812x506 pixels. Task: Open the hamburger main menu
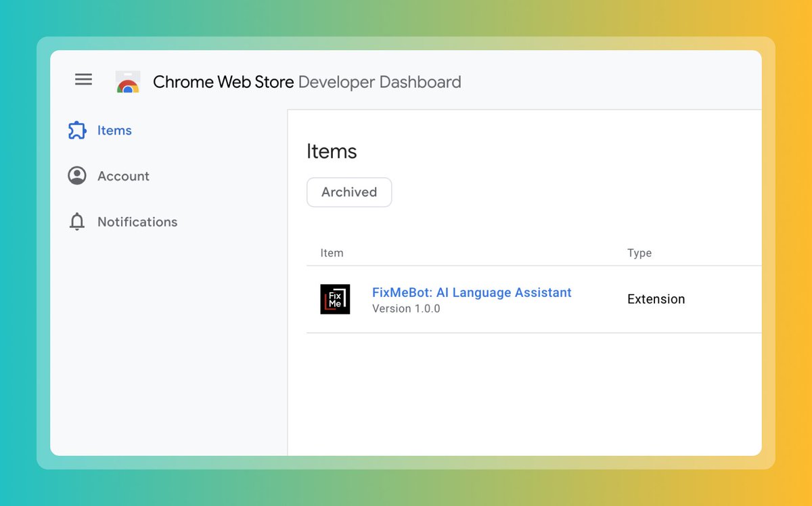click(x=83, y=79)
